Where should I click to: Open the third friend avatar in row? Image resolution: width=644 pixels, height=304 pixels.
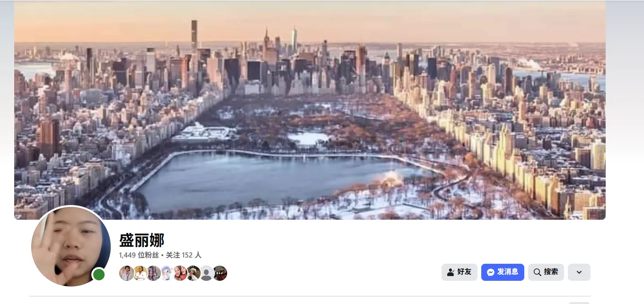coord(153,273)
